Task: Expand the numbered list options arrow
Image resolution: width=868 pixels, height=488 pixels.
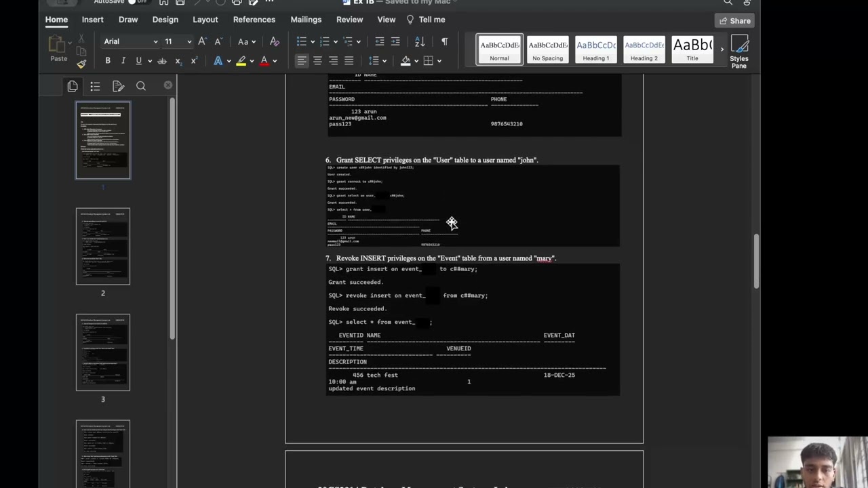Action: (336, 42)
